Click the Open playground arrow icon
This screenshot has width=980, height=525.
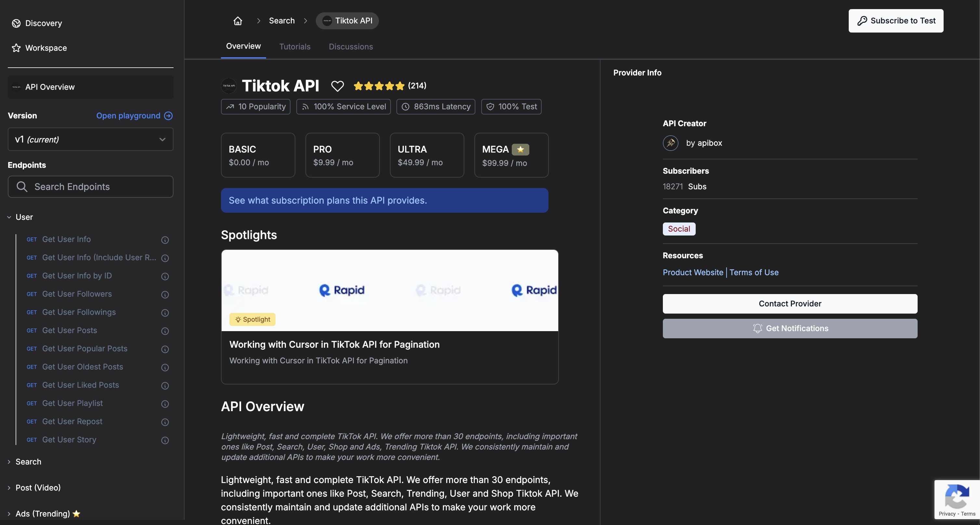coord(168,116)
